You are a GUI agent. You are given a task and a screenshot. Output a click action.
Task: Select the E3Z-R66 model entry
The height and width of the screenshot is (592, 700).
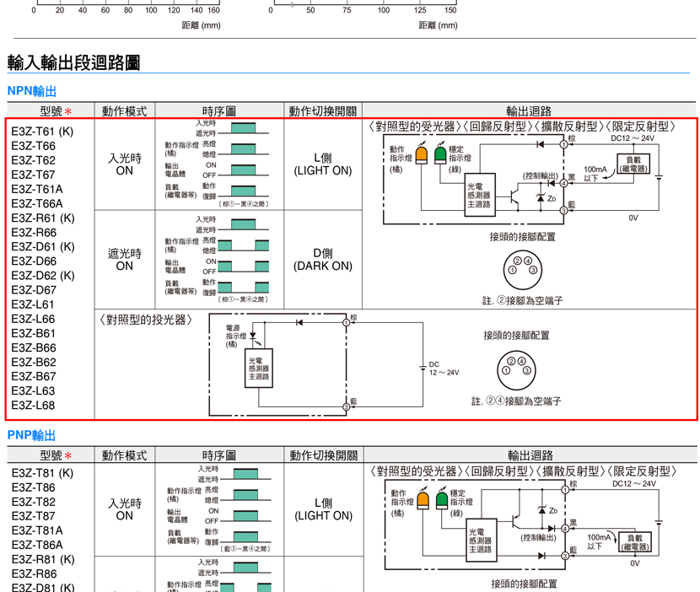pos(34,233)
